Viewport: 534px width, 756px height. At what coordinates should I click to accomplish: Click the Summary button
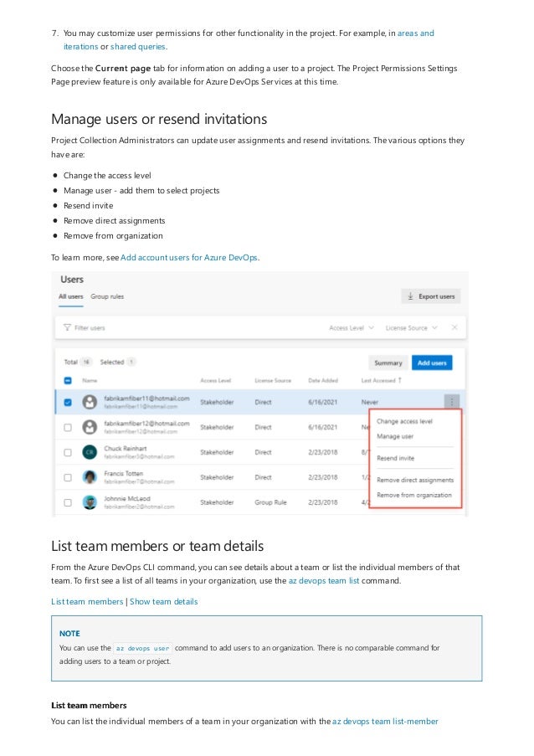388,363
